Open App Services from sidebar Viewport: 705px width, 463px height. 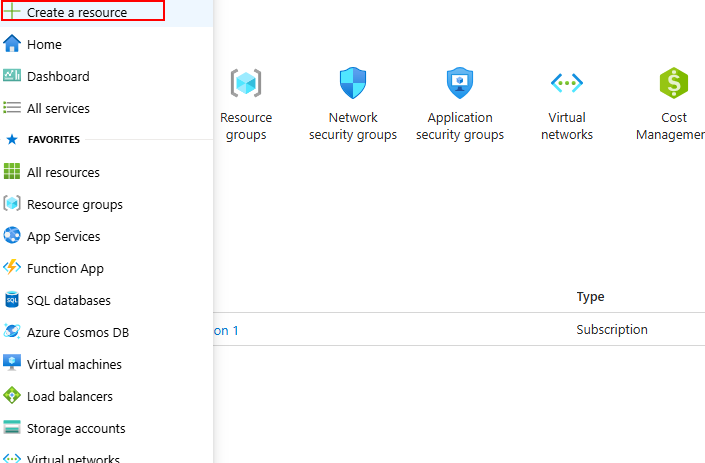pos(63,236)
